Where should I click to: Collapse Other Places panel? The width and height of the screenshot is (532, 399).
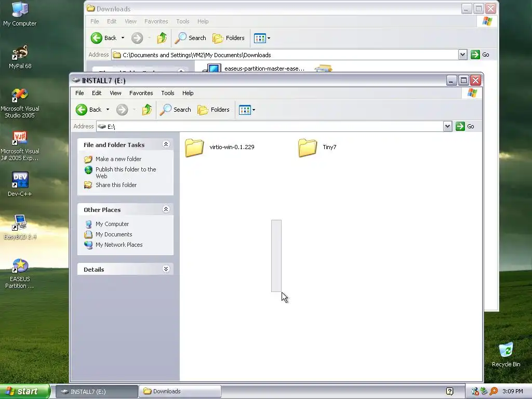coord(166,209)
